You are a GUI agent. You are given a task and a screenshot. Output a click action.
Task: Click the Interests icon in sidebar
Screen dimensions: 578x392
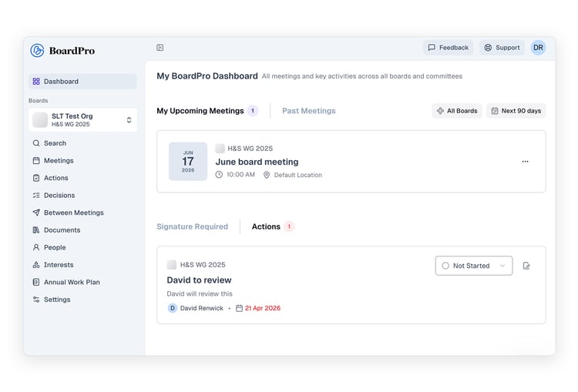36,264
